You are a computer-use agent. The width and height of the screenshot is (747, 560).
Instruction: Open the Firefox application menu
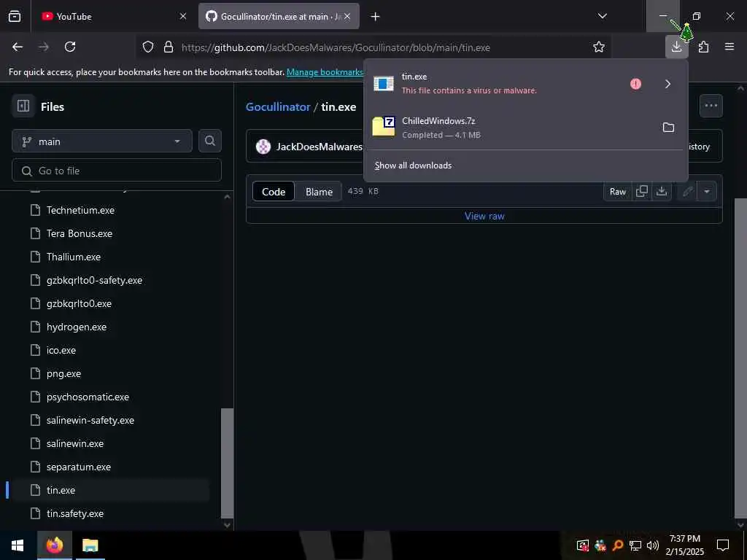click(x=729, y=47)
